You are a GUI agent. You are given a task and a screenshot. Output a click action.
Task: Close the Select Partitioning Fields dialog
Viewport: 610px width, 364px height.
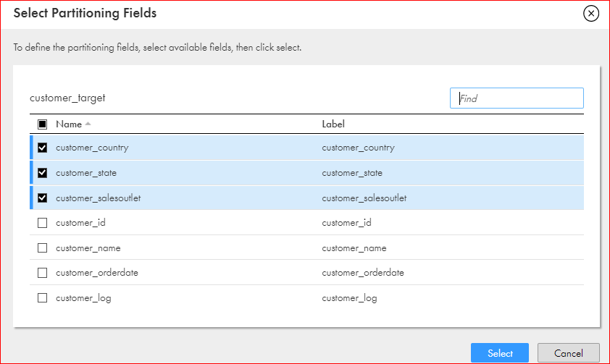click(x=591, y=14)
